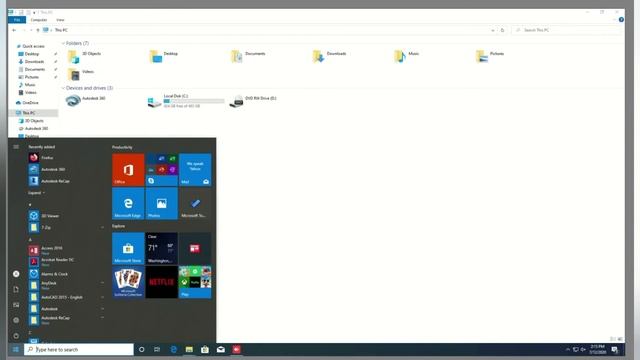Open DVD RW Drive in File Explorer
Screen dimensions: 640x360
253,101
